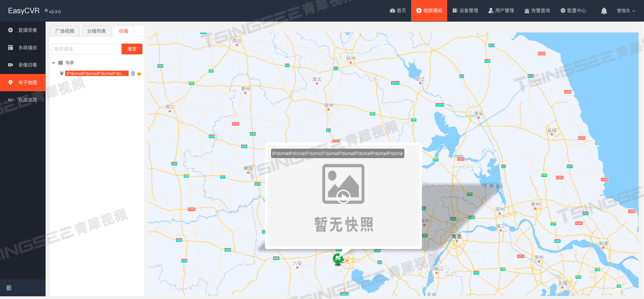The height and width of the screenshot is (299, 644).
Task: Click the blue map-locate pin for IPdome channel
Action: pyautogui.click(x=133, y=74)
